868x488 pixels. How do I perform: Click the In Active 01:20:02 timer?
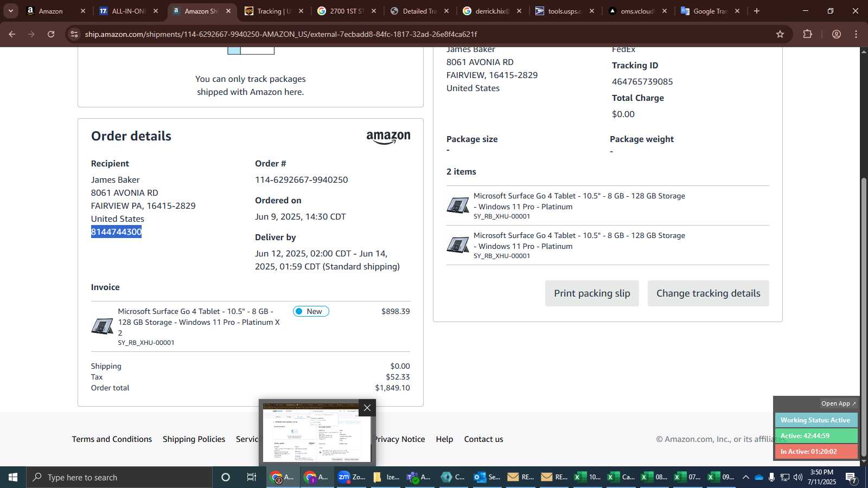click(816, 452)
